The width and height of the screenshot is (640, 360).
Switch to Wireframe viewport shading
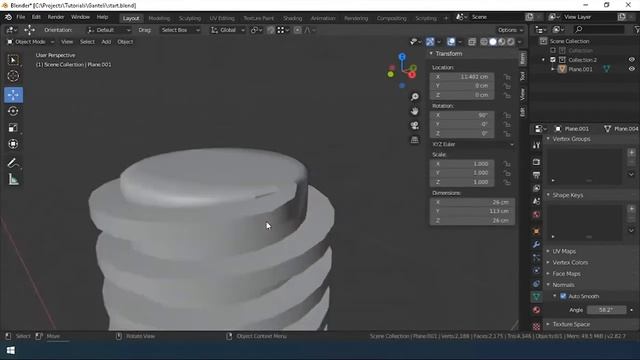[x=484, y=42]
